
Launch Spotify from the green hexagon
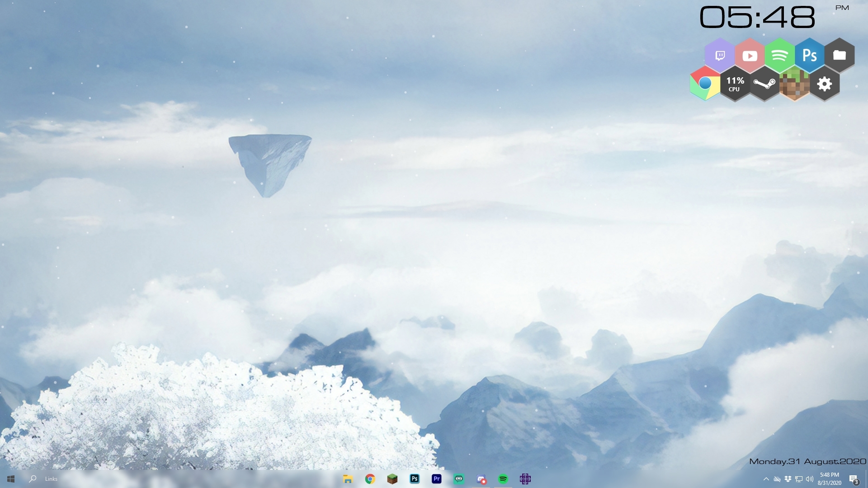779,56
